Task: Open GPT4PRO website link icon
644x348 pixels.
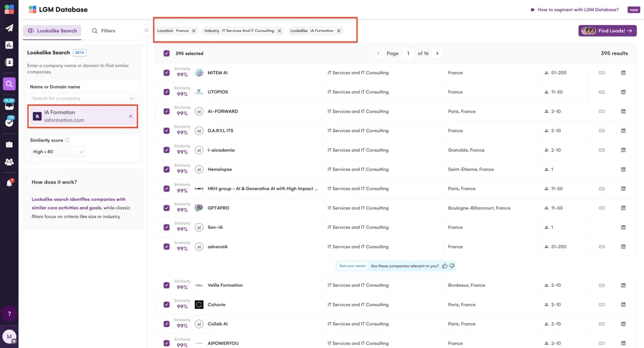Action: click(x=602, y=208)
